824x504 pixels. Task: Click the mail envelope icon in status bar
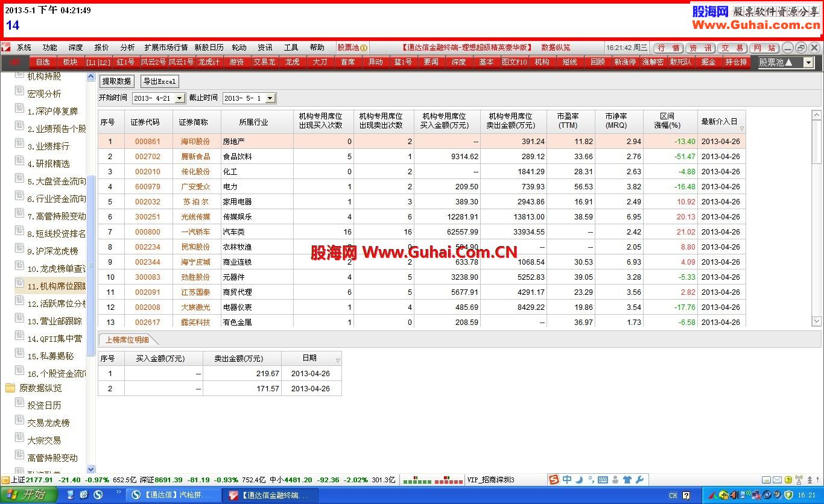tap(776, 480)
